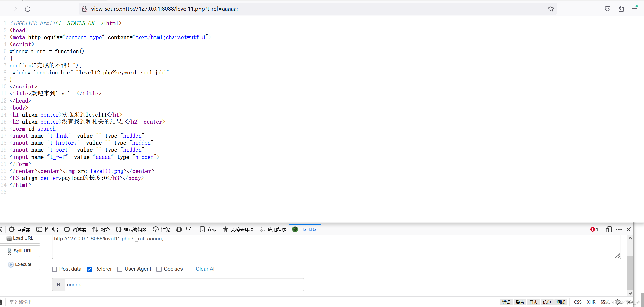
Task: Open the 控制台 (Console) panel
Action: pos(50,229)
